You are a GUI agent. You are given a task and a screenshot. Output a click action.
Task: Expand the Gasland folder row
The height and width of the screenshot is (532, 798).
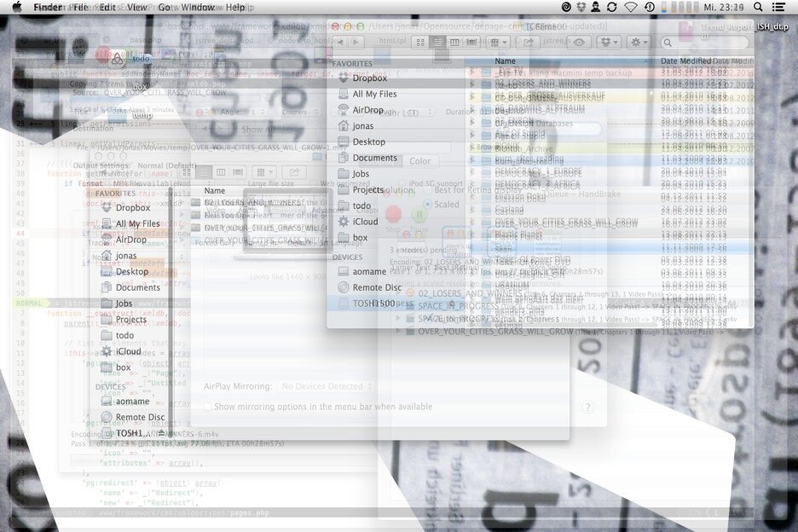472,210
